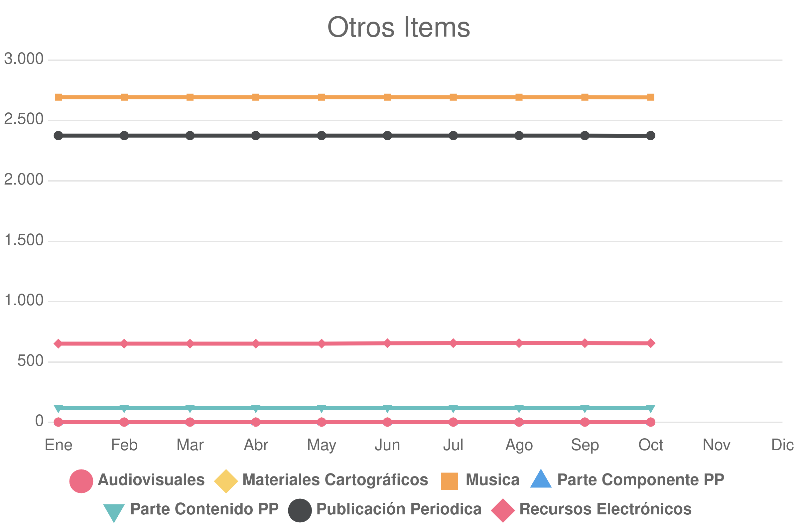Click the Materiales Cartográficos diamond legend icon

(226, 481)
